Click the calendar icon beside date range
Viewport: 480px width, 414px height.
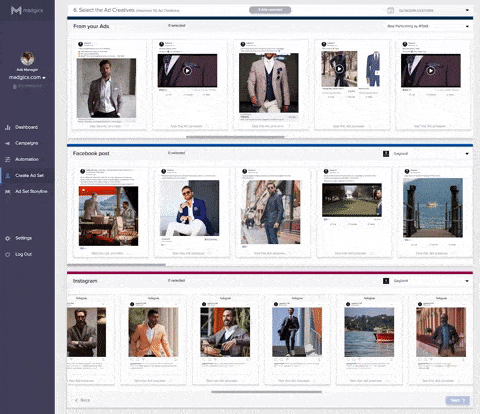pos(390,10)
